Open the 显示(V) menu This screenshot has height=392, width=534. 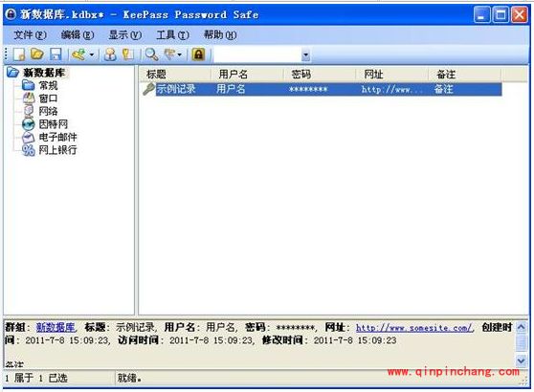(124, 35)
